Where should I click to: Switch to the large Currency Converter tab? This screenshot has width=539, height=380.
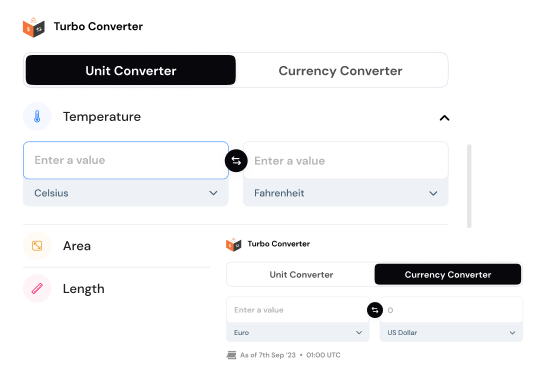pos(340,71)
